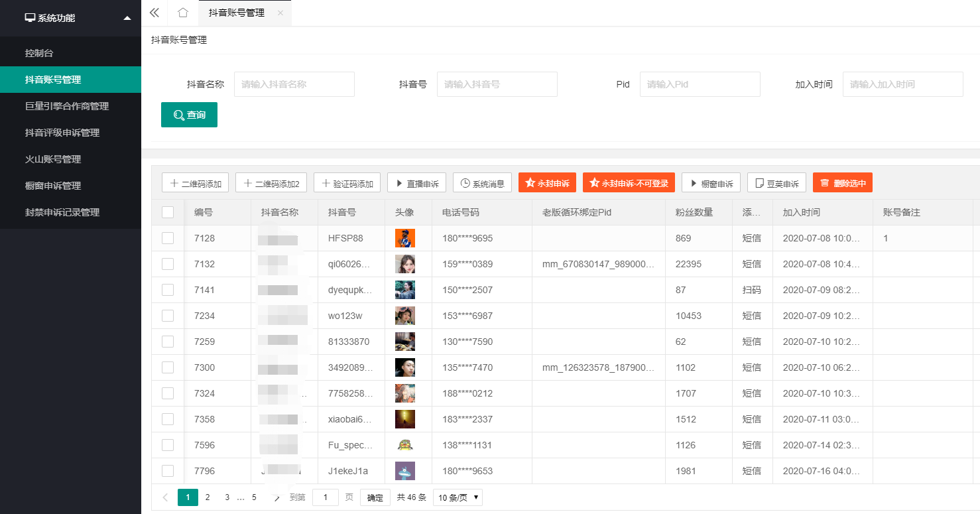Check the row 7596 checkbox
This screenshot has height=514, width=980.
tap(168, 445)
